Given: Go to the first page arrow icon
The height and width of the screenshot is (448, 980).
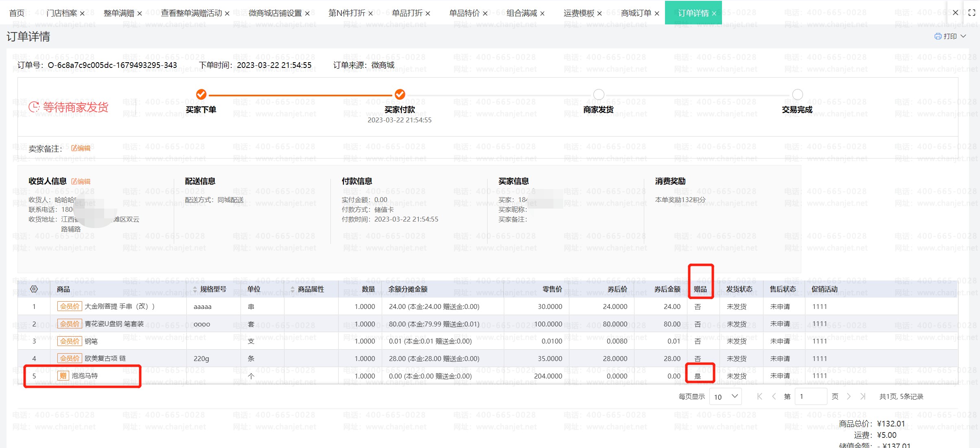Looking at the screenshot, I should 759,396.
